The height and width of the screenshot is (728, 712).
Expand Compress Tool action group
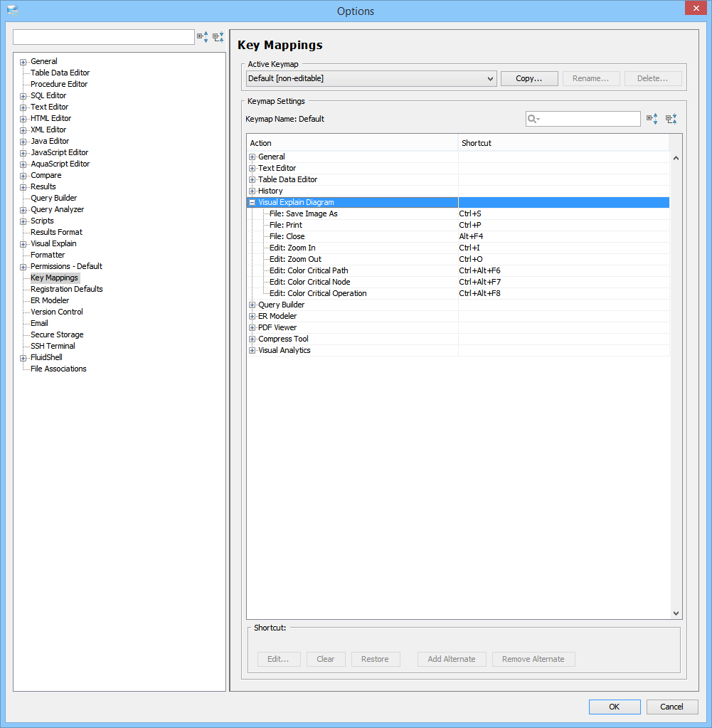pos(252,339)
